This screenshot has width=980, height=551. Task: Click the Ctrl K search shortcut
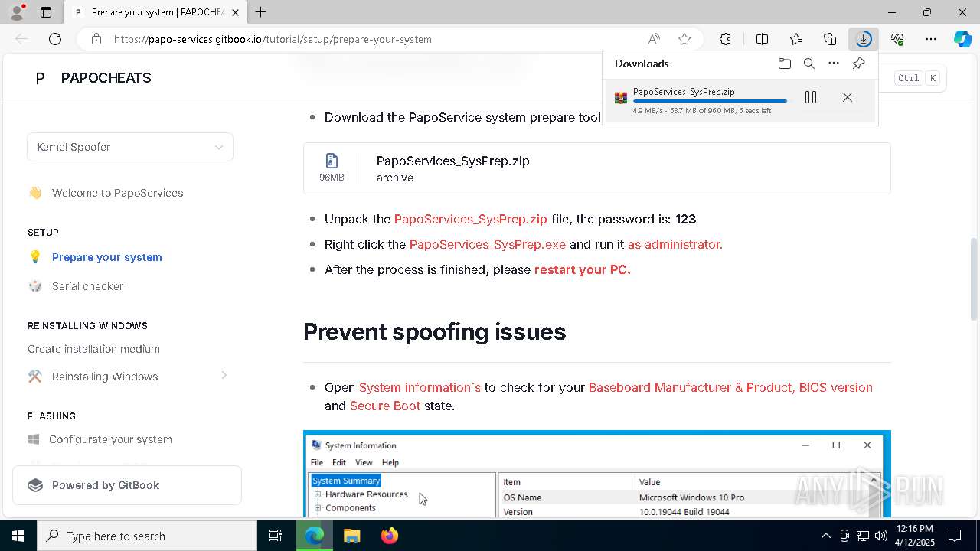click(917, 78)
